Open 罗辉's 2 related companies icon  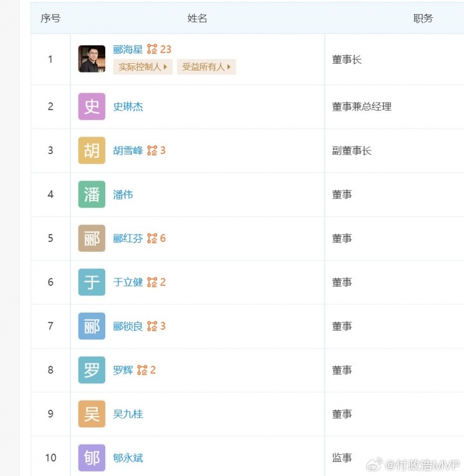click(x=147, y=370)
